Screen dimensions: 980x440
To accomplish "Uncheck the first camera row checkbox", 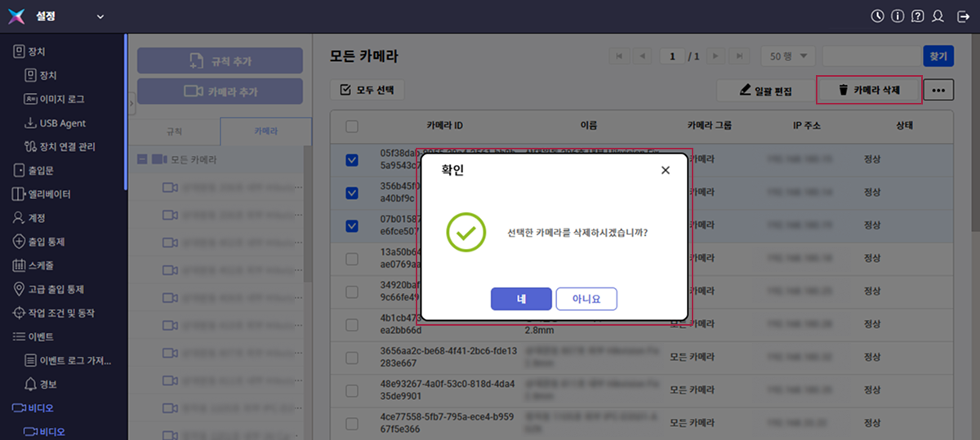I will coord(352,160).
